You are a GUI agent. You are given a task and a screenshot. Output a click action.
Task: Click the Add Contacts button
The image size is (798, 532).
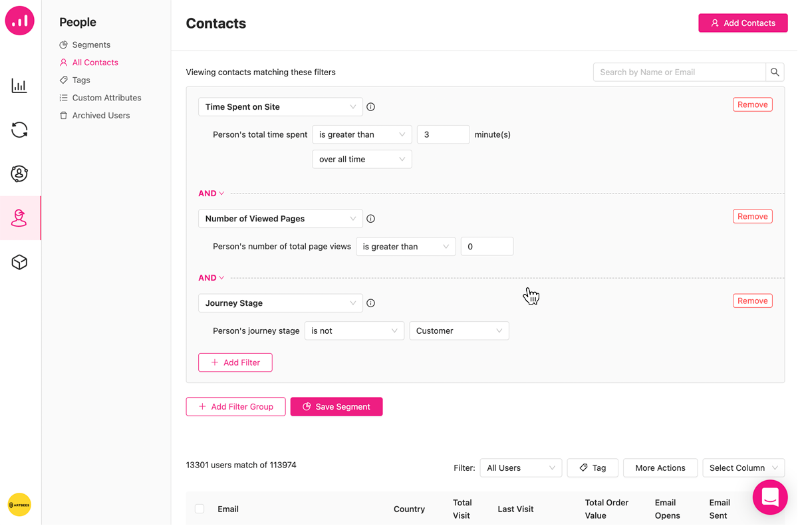(x=743, y=23)
